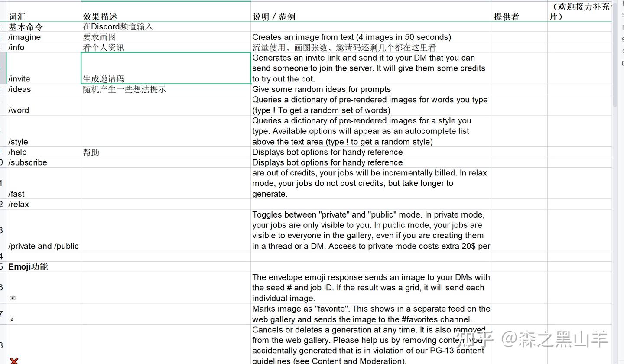Viewport: 624px width, 364px height.
Task: Select the '/private and /public' cell
Action: click(44, 230)
